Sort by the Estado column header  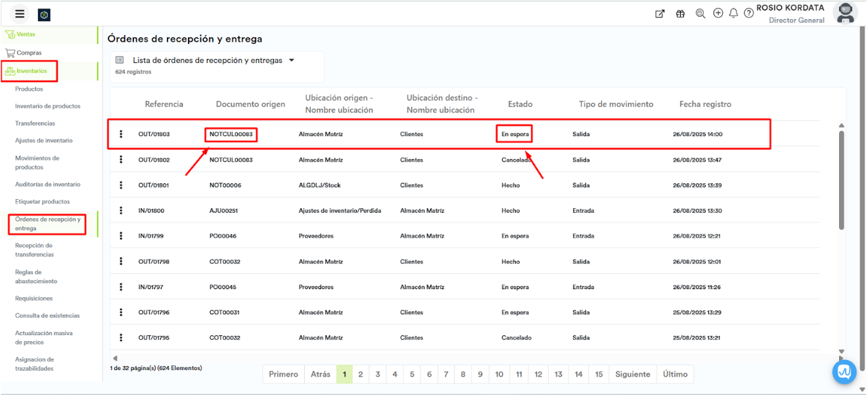point(520,105)
